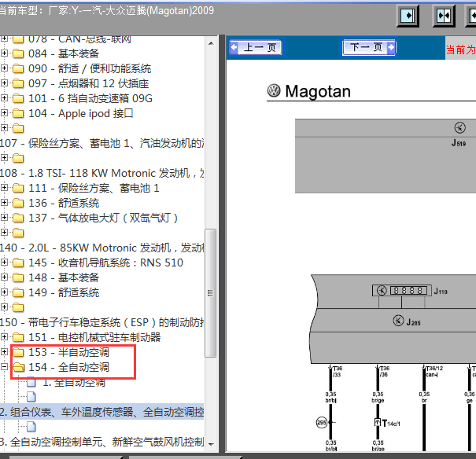Click the expand-right panel toolbar icon
Viewport: 476px width, 459px height.
[408, 16]
